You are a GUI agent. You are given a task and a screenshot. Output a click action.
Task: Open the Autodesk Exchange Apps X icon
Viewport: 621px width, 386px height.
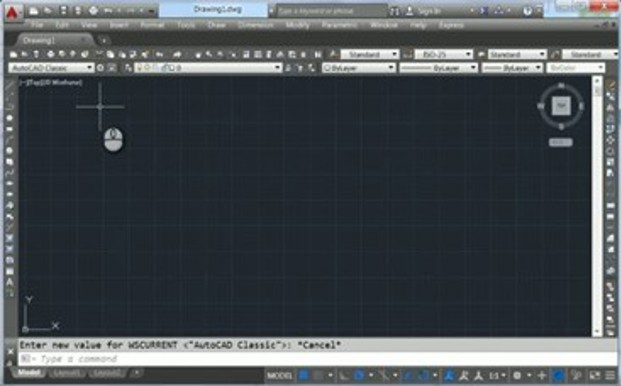tap(484, 11)
